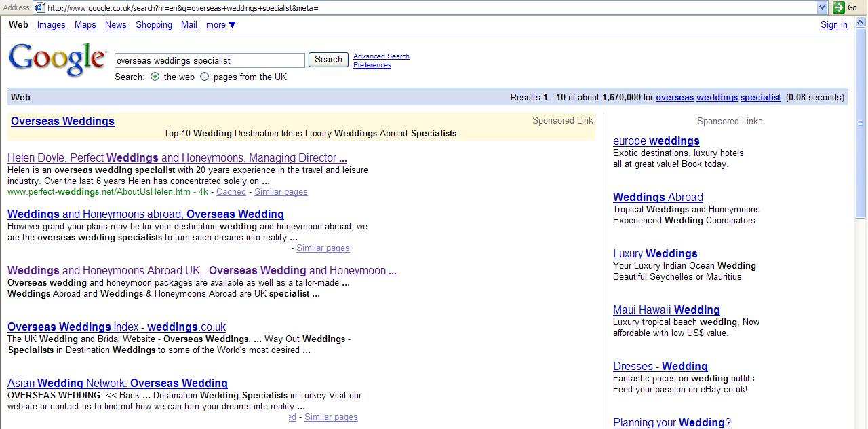The width and height of the screenshot is (868, 429).
Task: Switch to the Maps tab
Action: [85, 25]
